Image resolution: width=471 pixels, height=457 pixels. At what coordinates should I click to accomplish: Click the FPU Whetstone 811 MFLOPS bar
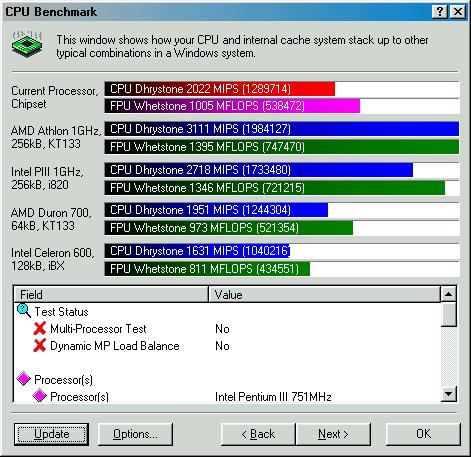point(207,269)
